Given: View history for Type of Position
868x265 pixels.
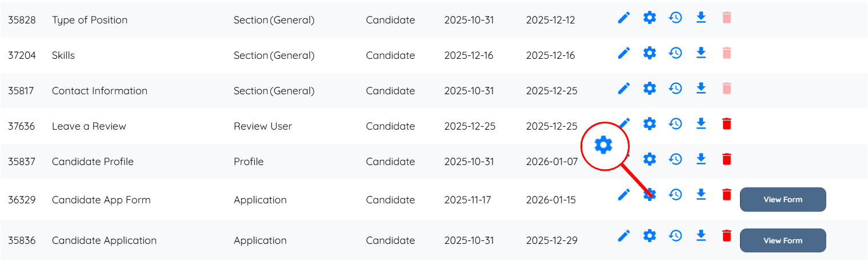Looking at the screenshot, I should click(x=675, y=18).
